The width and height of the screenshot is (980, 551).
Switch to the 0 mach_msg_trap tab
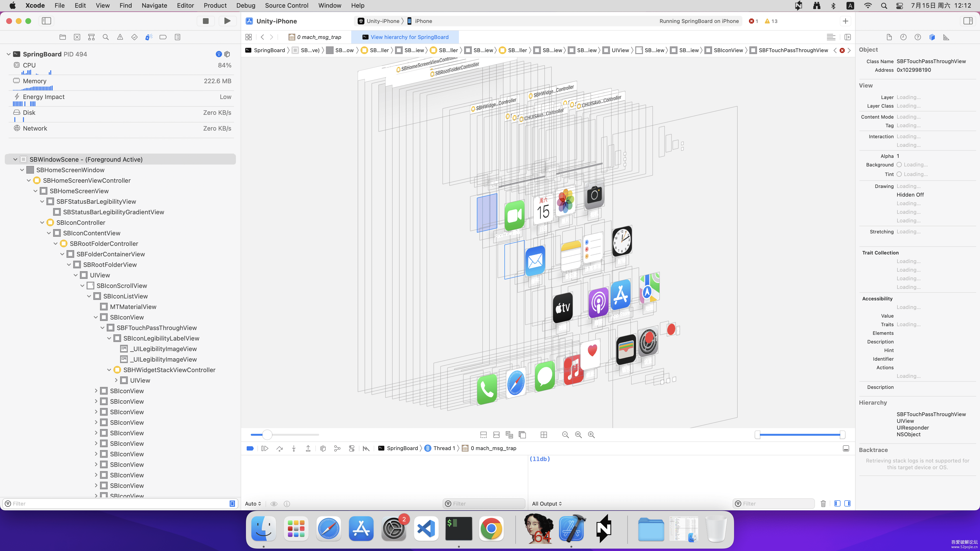coord(315,37)
